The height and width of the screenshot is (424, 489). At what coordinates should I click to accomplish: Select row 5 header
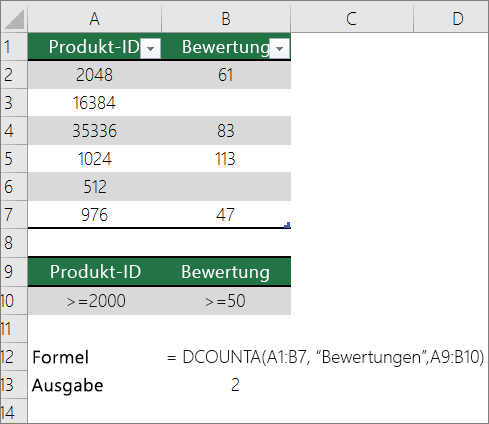(x=14, y=159)
